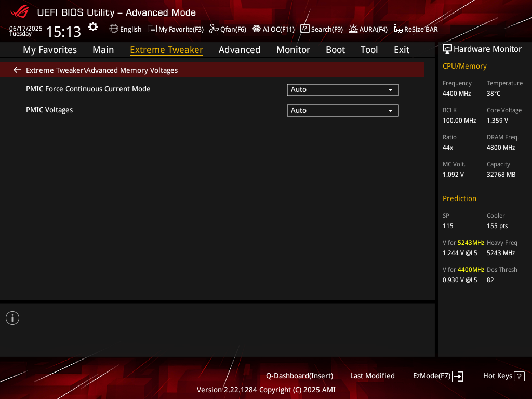
Task: Open Qfan(F6) fan control icon
Action: pyautogui.click(x=214, y=29)
